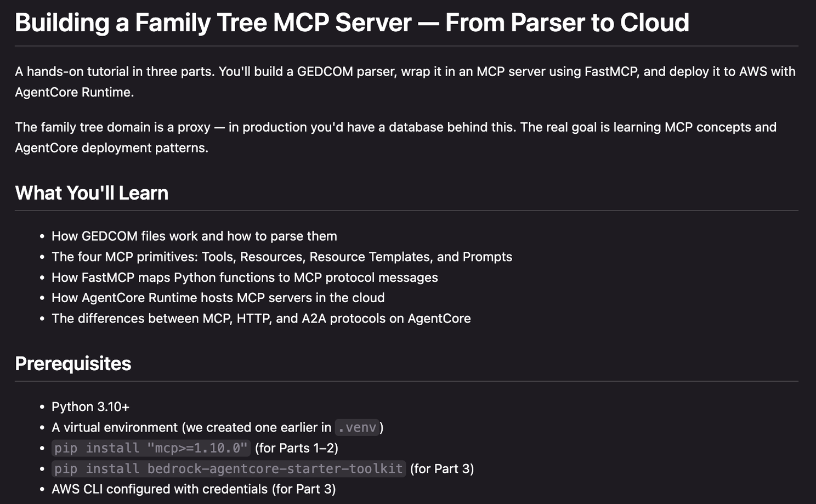Click the "Prerequisites" heading

[x=73, y=364]
